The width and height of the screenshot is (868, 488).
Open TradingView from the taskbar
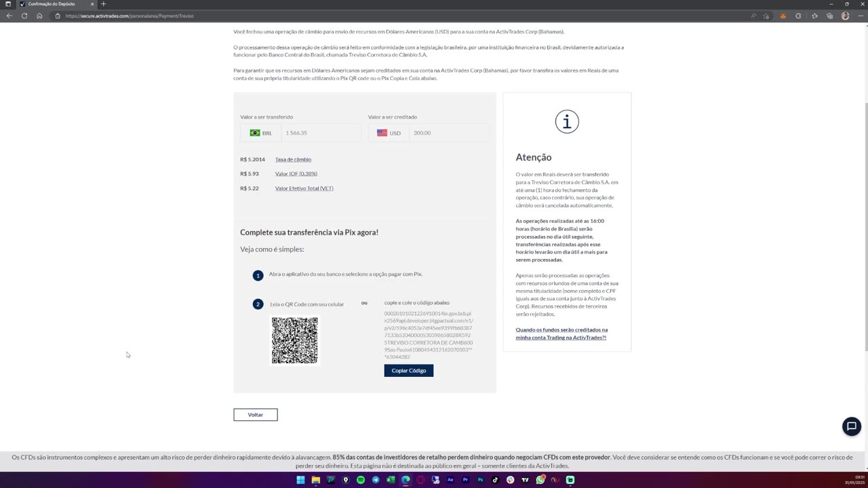point(525,480)
